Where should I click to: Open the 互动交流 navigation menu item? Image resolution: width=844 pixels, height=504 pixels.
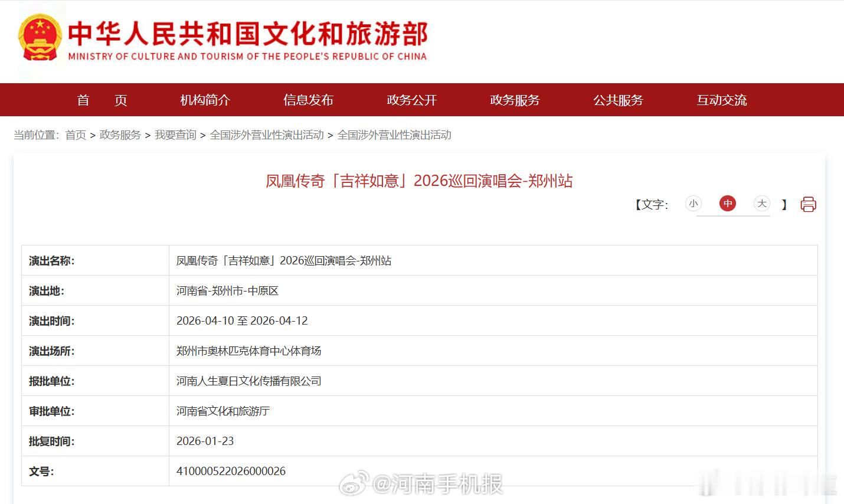click(x=721, y=100)
